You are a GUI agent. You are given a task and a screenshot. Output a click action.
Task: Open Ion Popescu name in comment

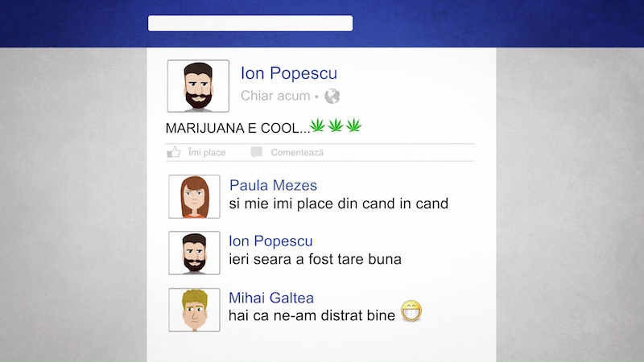[x=270, y=241]
